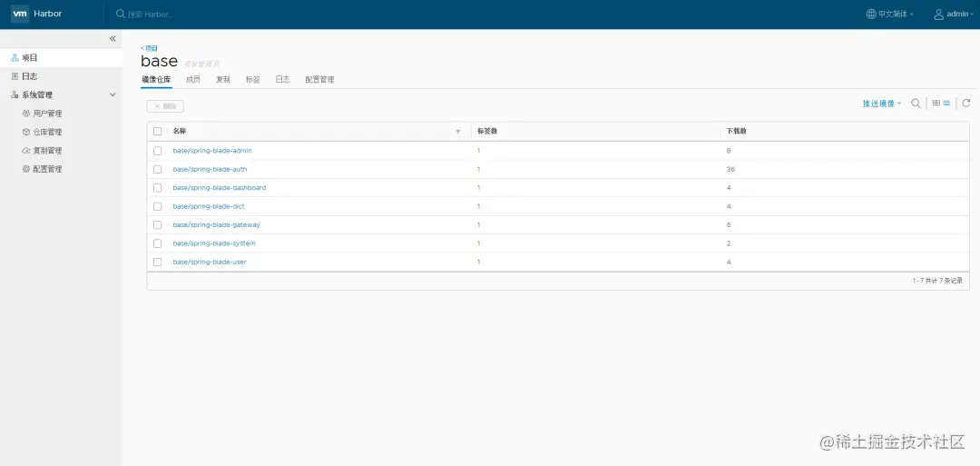980x466 pixels.
Task: Click the 名称 column filter icon
Action: 458,132
